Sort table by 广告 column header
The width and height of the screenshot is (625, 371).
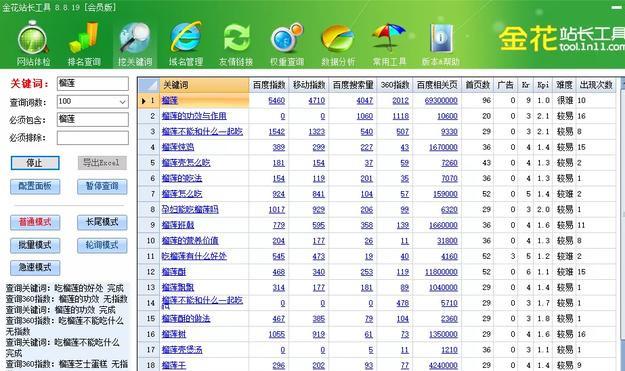[x=505, y=85]
